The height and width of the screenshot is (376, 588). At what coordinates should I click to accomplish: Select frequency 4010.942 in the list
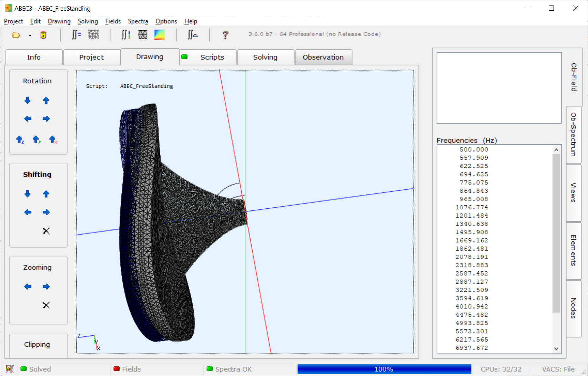tap(472, 306)
